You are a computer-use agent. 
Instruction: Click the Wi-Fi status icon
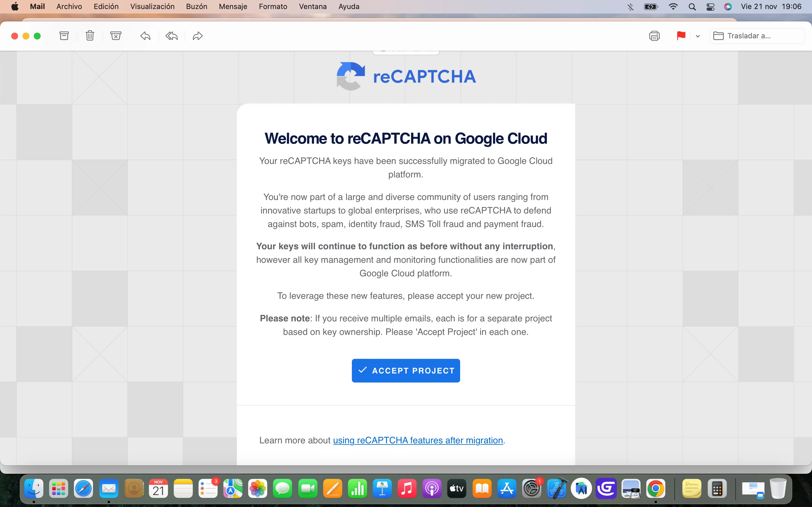tap(673, 6)
